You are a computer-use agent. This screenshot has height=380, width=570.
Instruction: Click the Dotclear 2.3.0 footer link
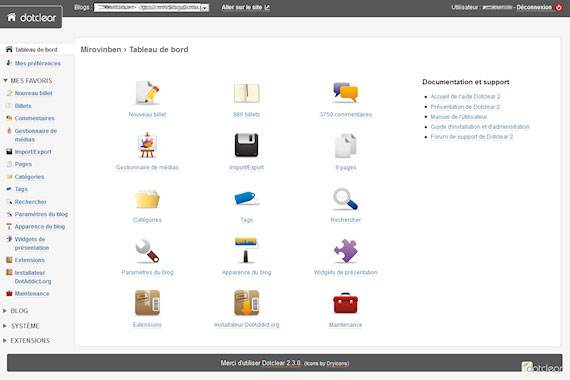click(281, 363)
